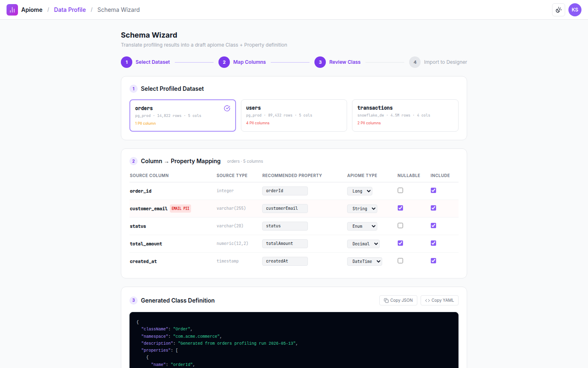Click the RECOMMENDED PROPERTY column header
The width and height of the screenshot is (588, 368).
coord(292,176)
